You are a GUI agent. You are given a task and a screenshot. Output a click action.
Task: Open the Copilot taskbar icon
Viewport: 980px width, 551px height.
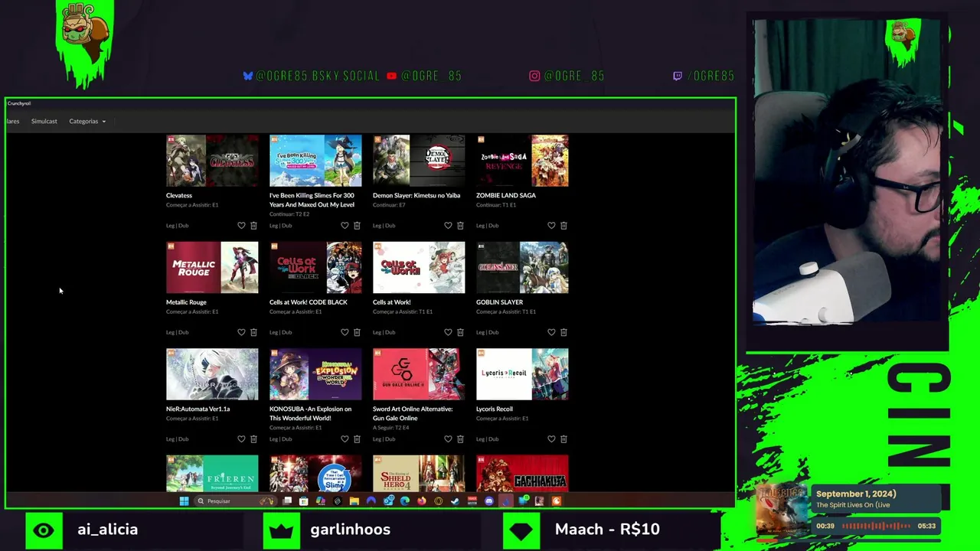click(321, 501)
